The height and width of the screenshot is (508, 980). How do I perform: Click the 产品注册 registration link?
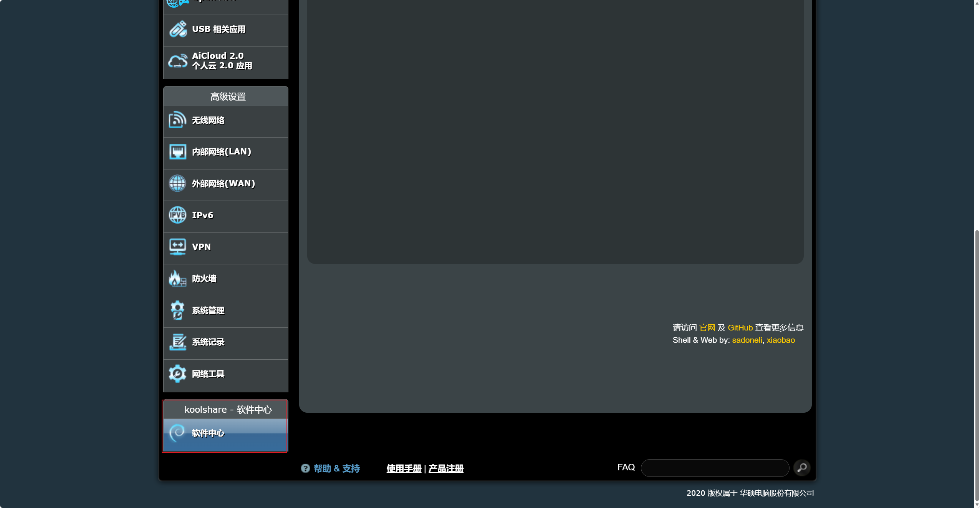(x=446, y=468)
